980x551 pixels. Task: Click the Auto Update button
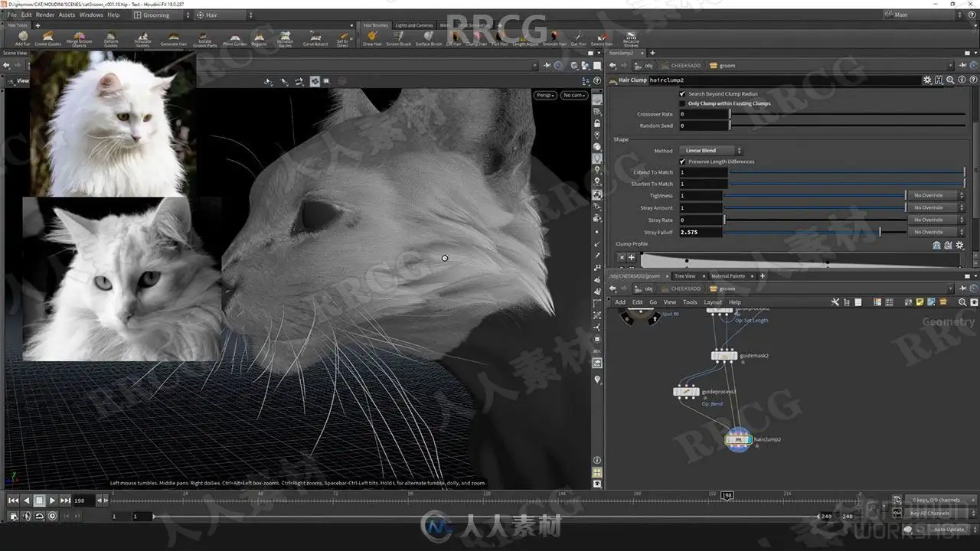pyautogui.click(x=949, y=529)
